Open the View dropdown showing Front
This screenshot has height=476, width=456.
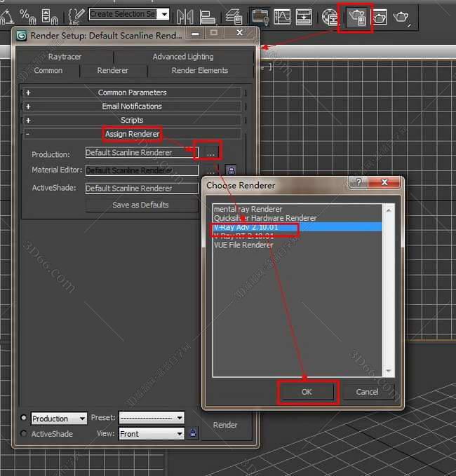coord(152,434)
